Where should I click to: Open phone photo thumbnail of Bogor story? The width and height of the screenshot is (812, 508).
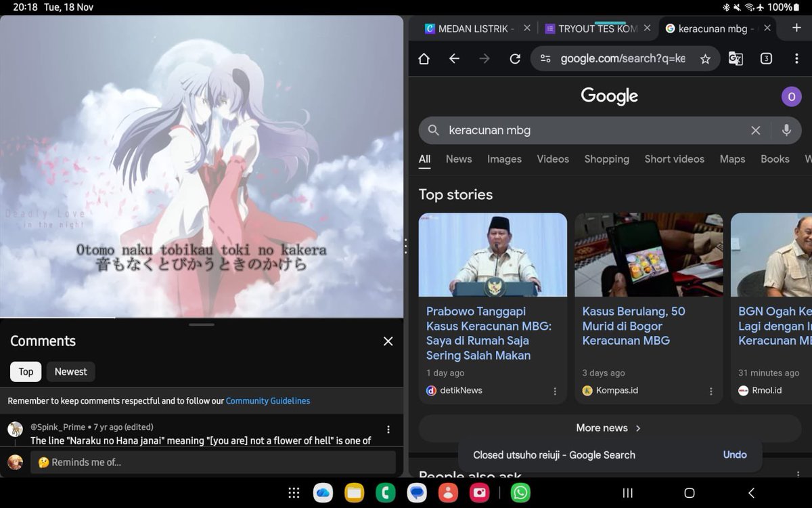(649, 255)
